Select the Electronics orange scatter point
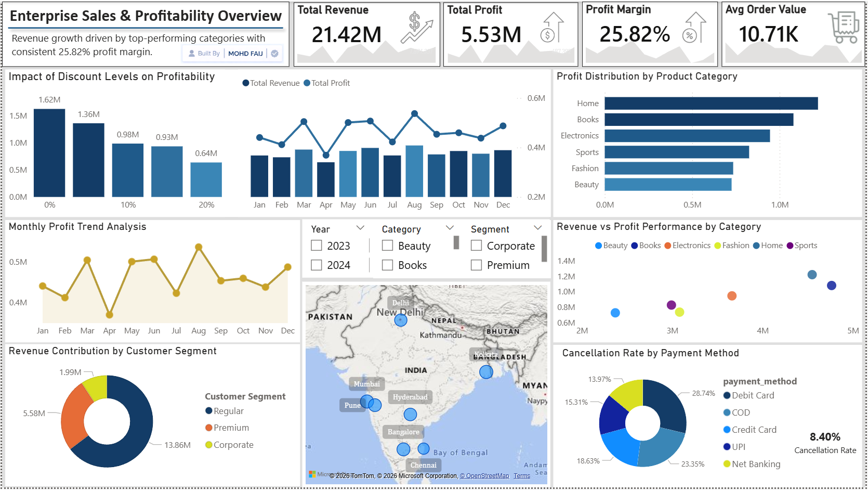The width and height of the screenshot is (868, 490). 732,296
